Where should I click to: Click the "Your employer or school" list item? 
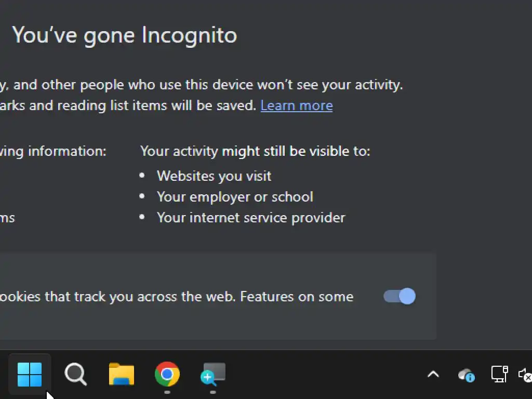point(235,197)
